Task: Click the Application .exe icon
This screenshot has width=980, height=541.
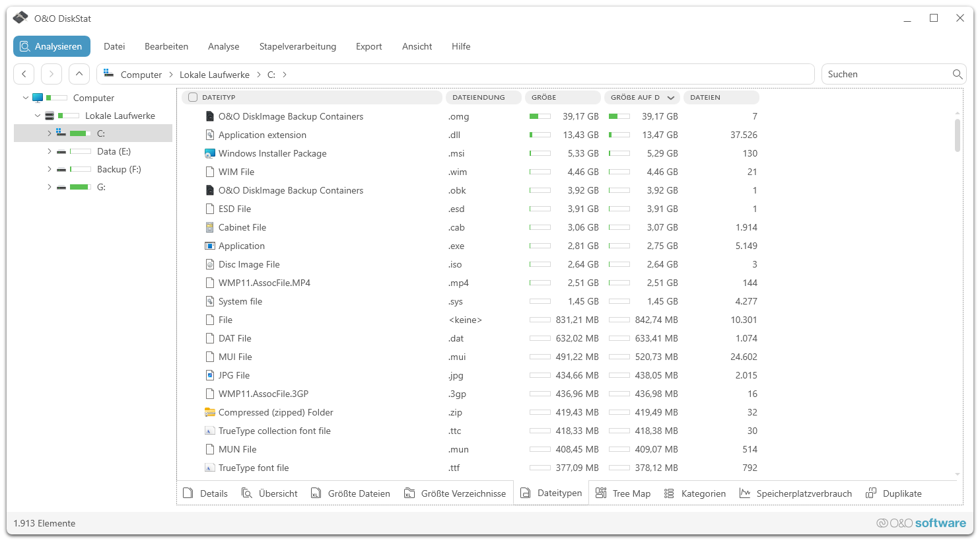Action: pyautogui.click(x=210, y=246)
